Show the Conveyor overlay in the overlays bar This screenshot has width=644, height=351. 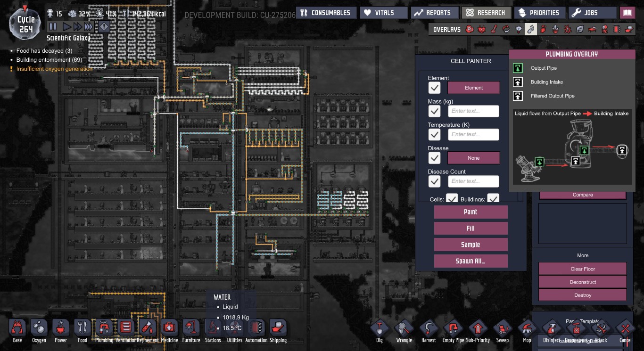pos(629,29)
